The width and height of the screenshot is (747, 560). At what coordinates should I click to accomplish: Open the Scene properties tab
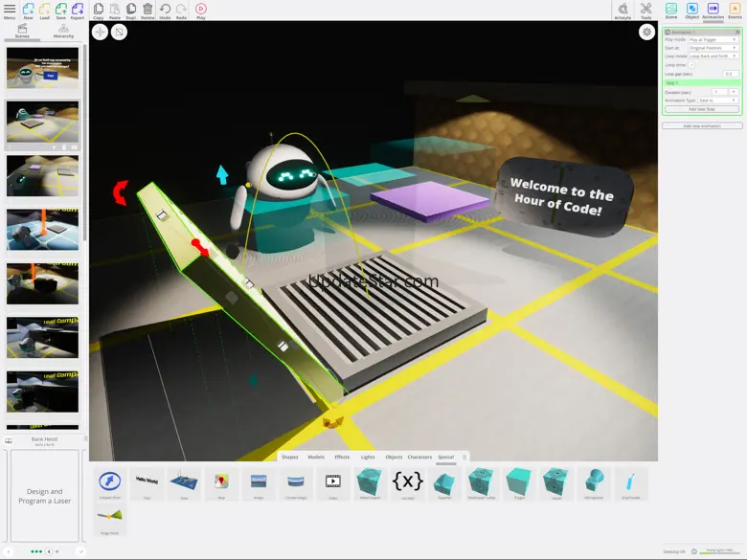pyautogui.click(x=671, y=11)
